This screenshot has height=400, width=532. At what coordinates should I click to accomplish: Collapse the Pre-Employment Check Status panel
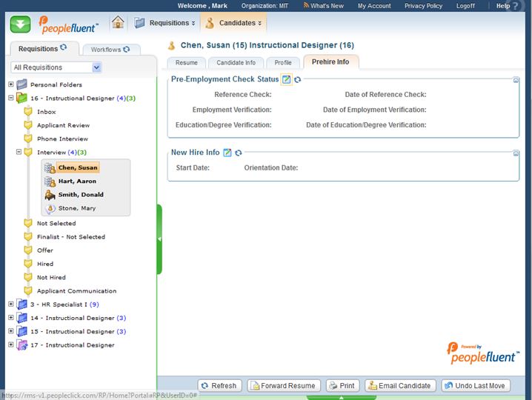coord(516,80)
